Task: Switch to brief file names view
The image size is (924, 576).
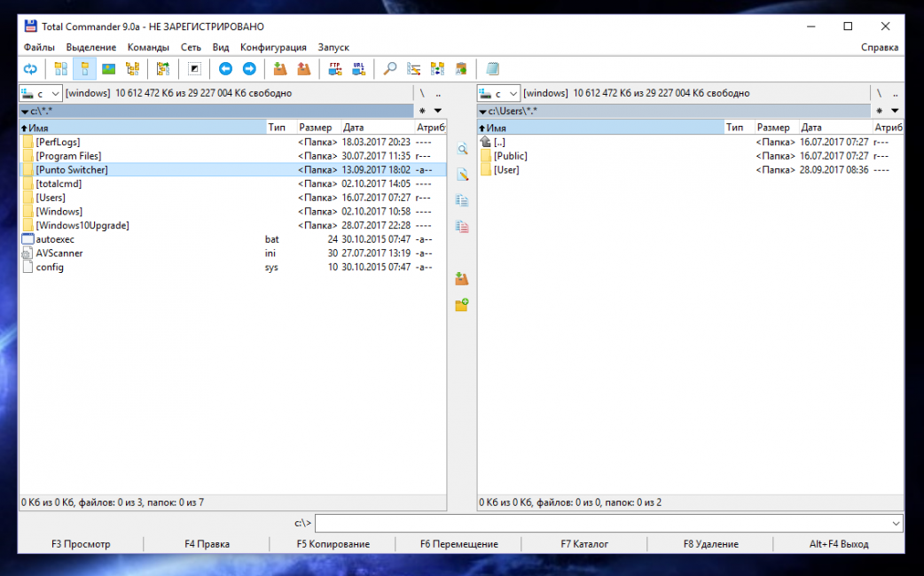Action: click(60, 69)
